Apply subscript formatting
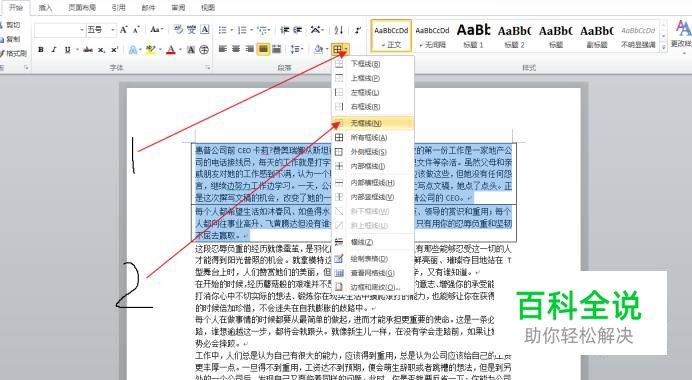The height and width of the screenshot is (380, 692). tap(102, 49)
